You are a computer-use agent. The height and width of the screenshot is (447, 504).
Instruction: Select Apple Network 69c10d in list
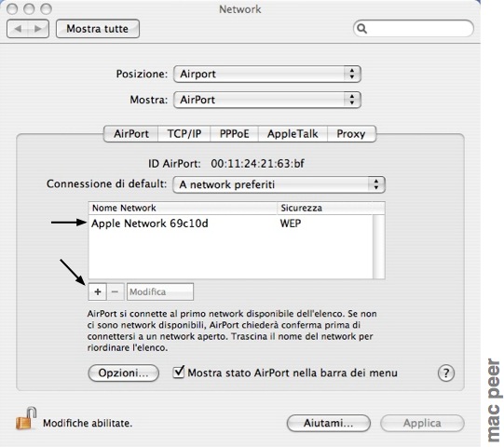tap(230, 223)
